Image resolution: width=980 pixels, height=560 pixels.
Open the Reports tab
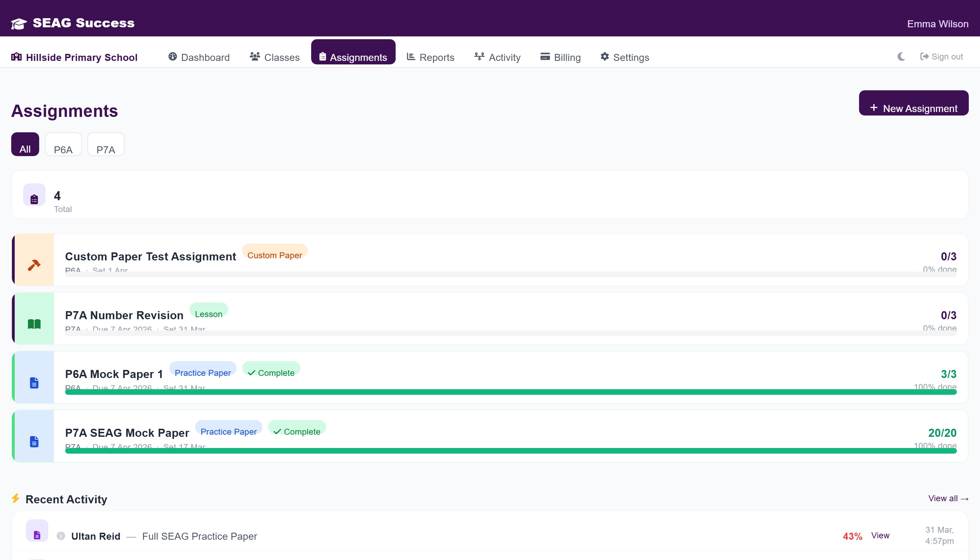coord(430,57)
